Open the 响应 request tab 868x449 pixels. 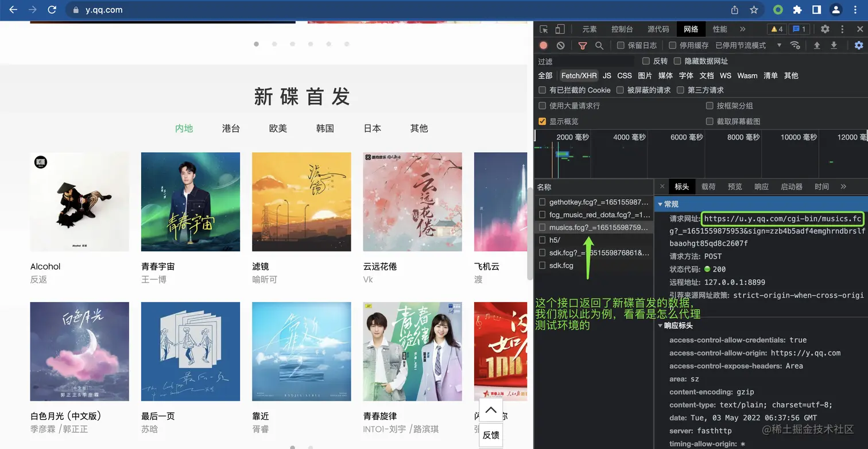(761, 187)
